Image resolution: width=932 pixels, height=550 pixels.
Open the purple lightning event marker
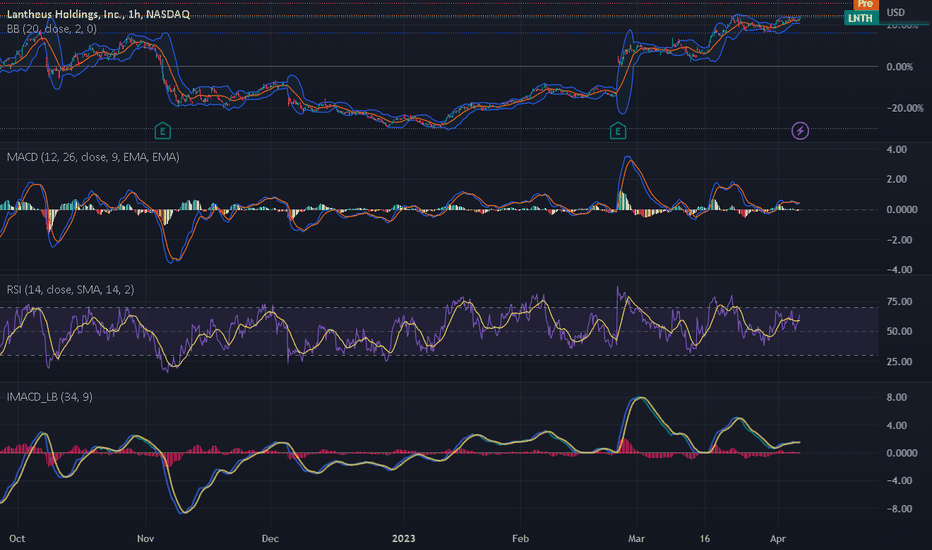(x=800, y=131)
